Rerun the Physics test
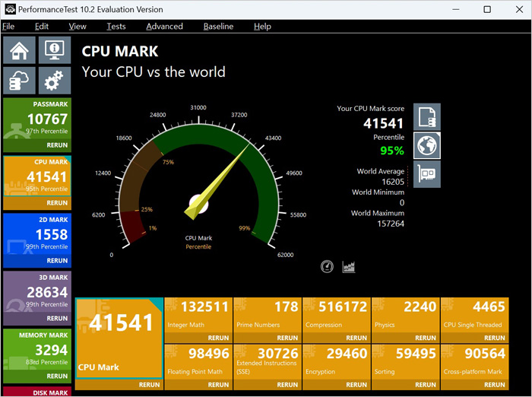Viewport: 532px width, 397px height. (405, 338)
